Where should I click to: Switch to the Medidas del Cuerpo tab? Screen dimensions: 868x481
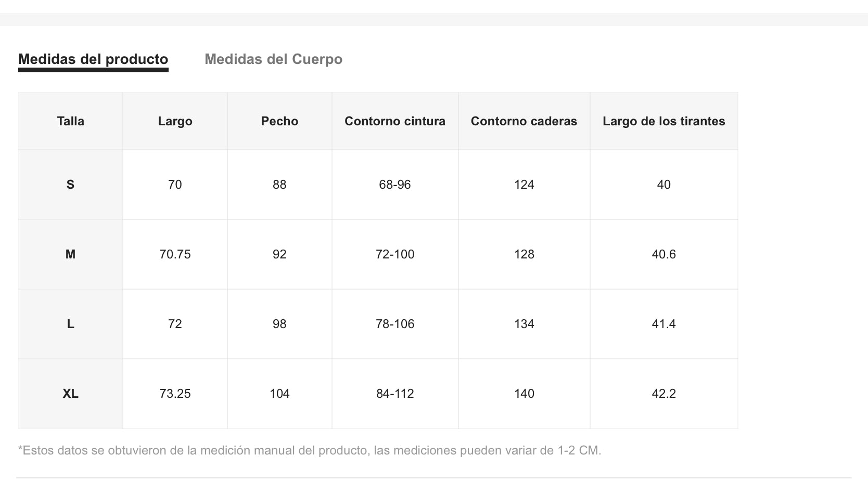[x=273, y=59]
